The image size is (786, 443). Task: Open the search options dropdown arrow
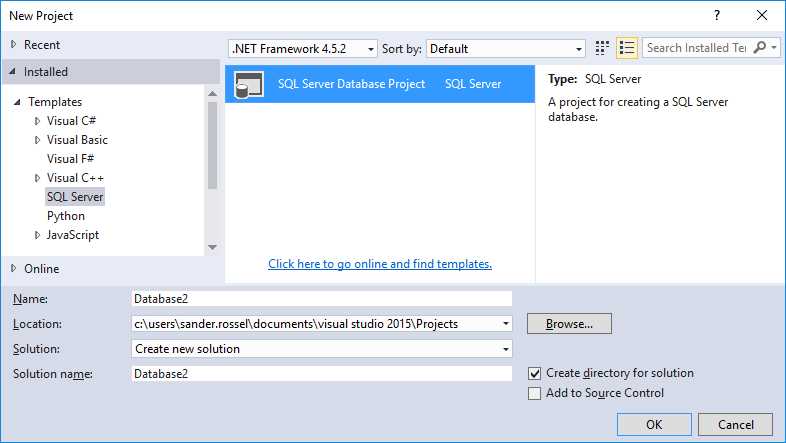pyautogui.click(x=774, y=48)
